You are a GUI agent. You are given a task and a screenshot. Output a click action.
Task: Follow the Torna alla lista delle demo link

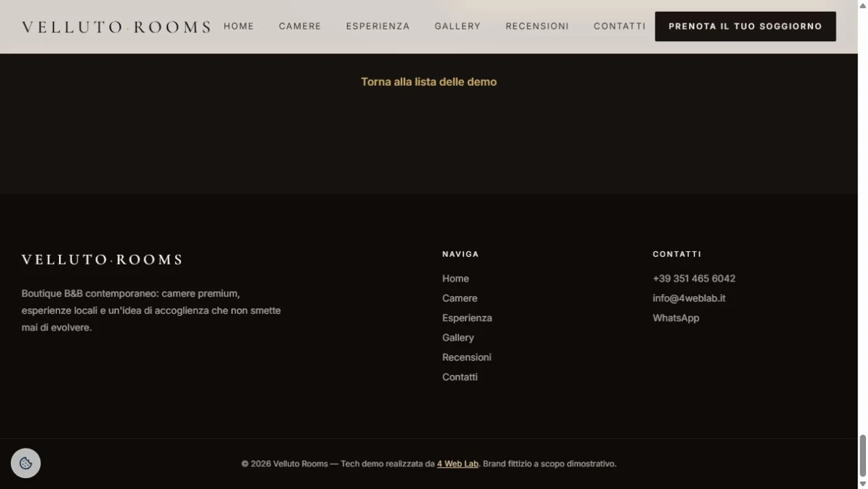(x=429, y=82)
